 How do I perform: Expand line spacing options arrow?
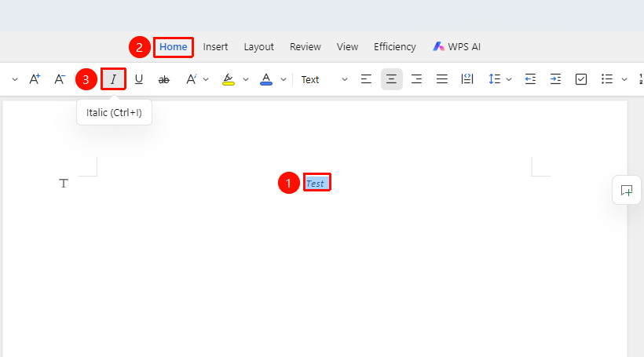(x=509, y=79)
